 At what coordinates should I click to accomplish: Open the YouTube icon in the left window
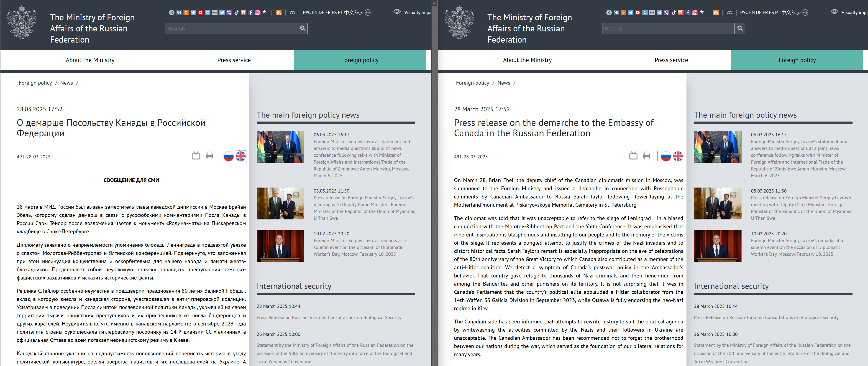(200, 13)
